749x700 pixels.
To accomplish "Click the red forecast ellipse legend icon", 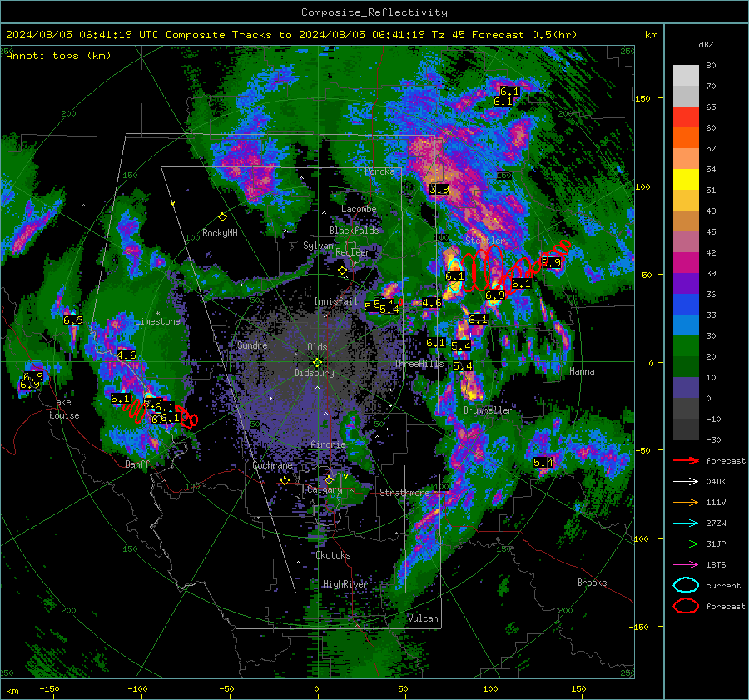I will 686,606.
